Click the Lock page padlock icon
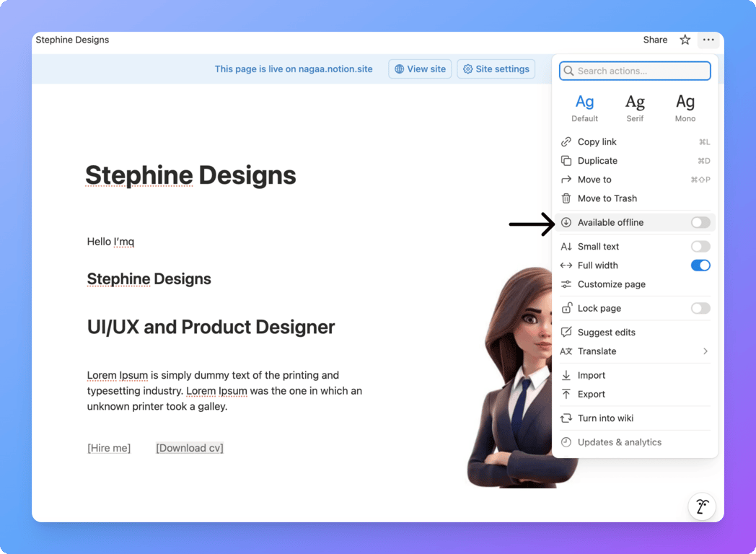The height and width of the screenshot is (554, 756). pos(567,307)
